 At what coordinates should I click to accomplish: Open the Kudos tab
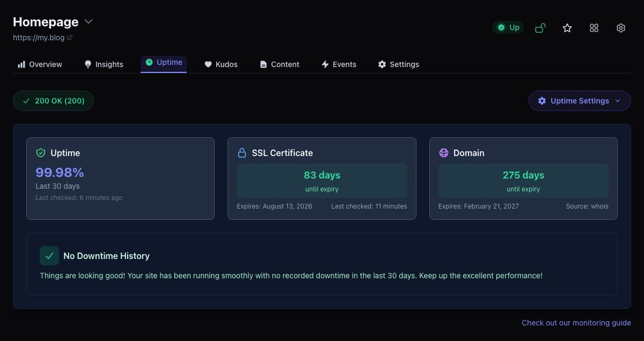[x=221, y=64]
